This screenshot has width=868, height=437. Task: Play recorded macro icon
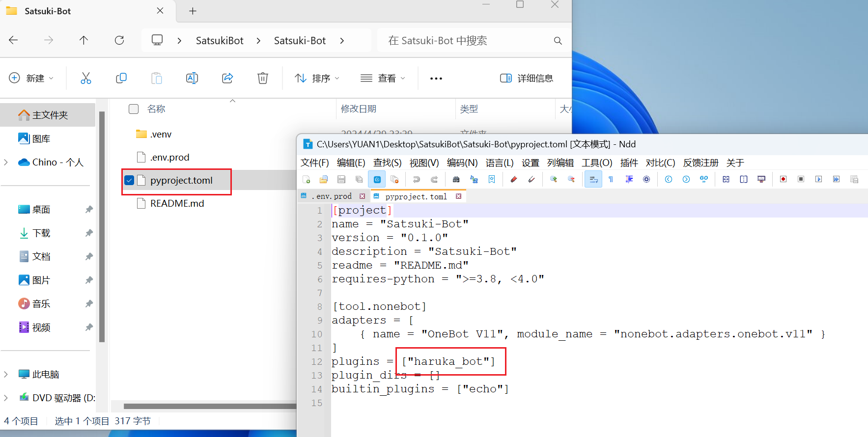tap(819, 180)
